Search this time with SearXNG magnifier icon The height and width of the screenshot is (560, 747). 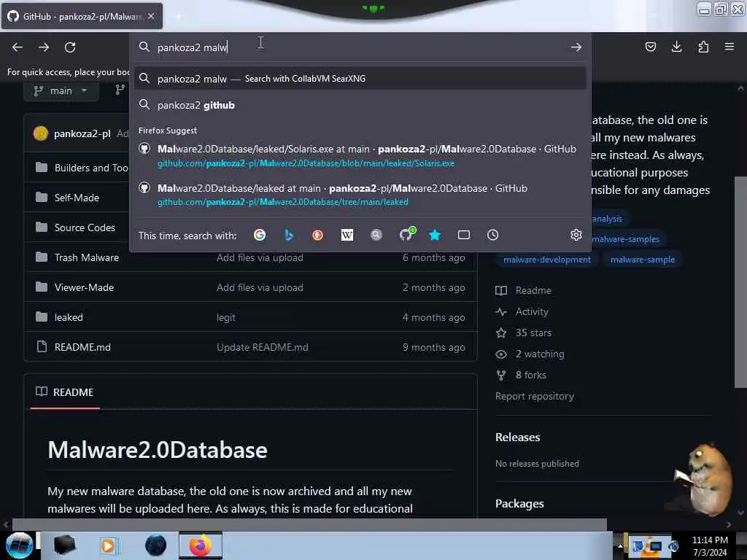click(376, 235)
